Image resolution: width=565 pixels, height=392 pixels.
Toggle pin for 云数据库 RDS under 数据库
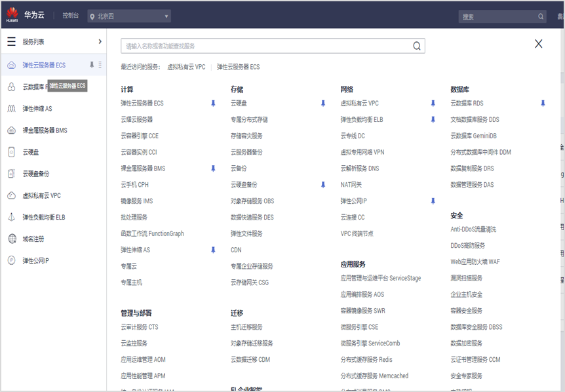543,104
